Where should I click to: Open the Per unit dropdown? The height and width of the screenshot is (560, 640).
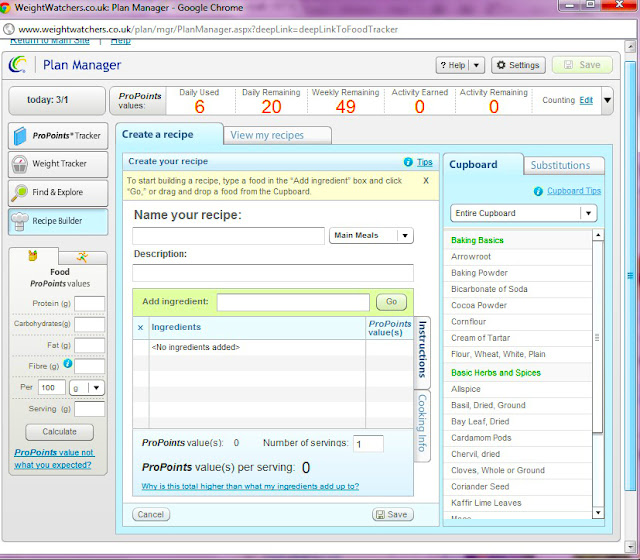coord(96,388)
